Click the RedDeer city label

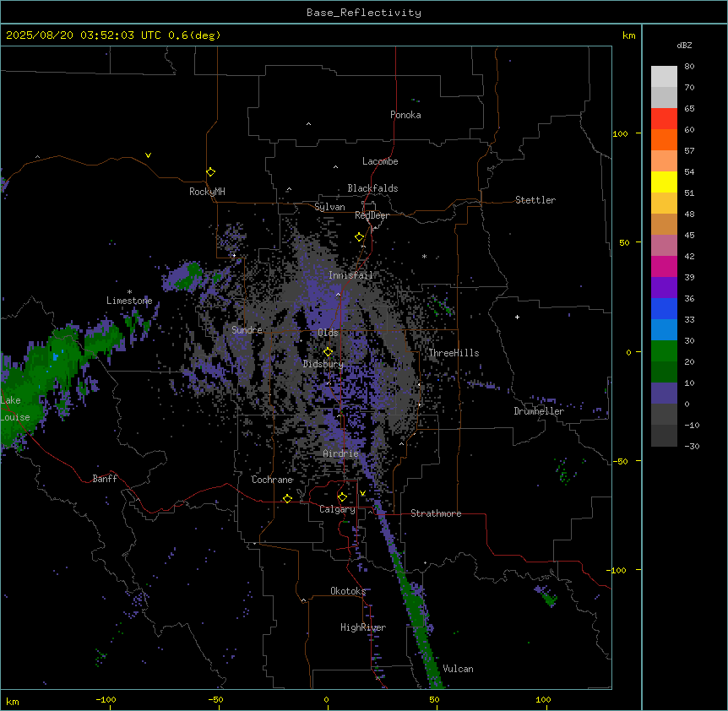pyautogui.click(x=372, y=215)
